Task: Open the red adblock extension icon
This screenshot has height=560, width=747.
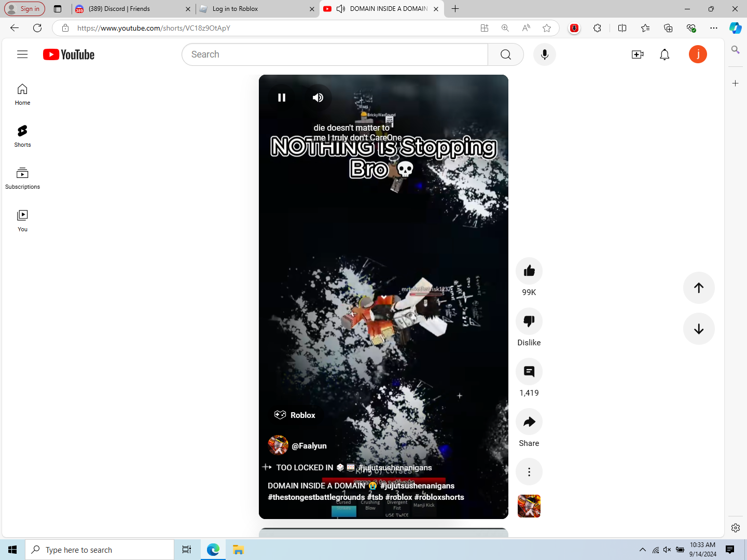Action: (x=574, y=28)
